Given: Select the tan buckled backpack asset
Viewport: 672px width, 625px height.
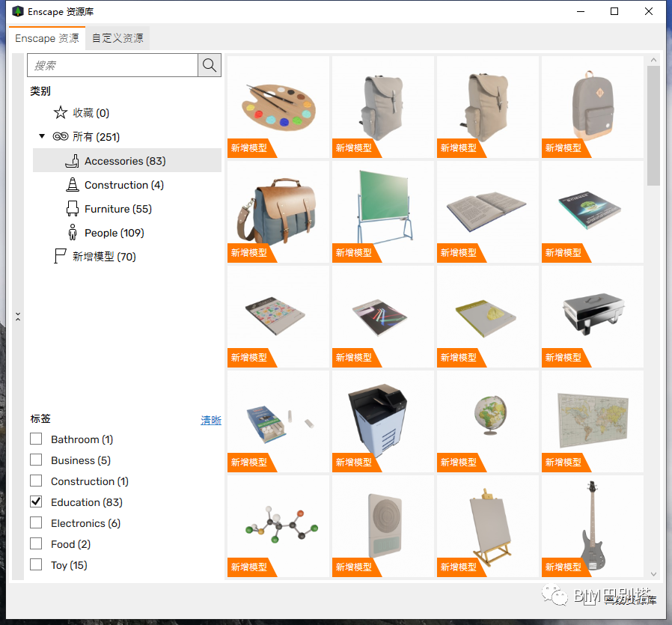Looking at the screenshot, I should [x=488, y=107].
